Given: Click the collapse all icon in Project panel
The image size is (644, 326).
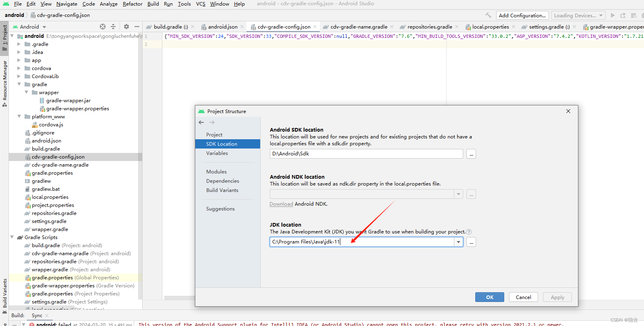Looking at the screenshot, I should pos(113,27).
